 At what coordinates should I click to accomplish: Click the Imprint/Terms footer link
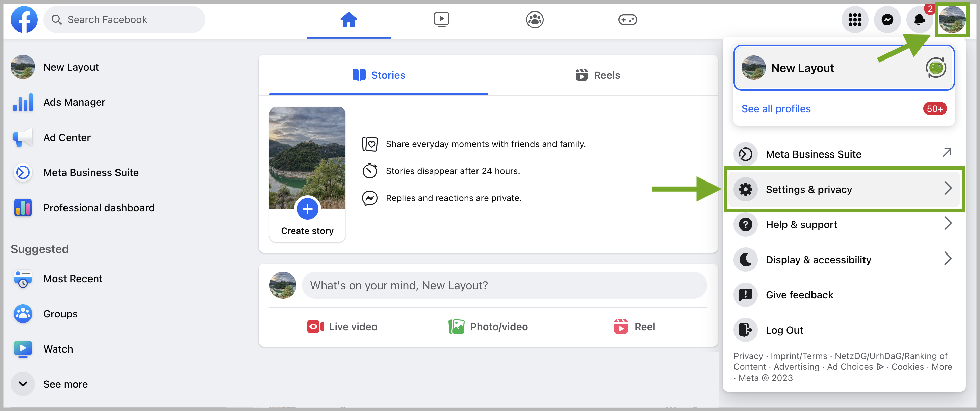[799, 356]
